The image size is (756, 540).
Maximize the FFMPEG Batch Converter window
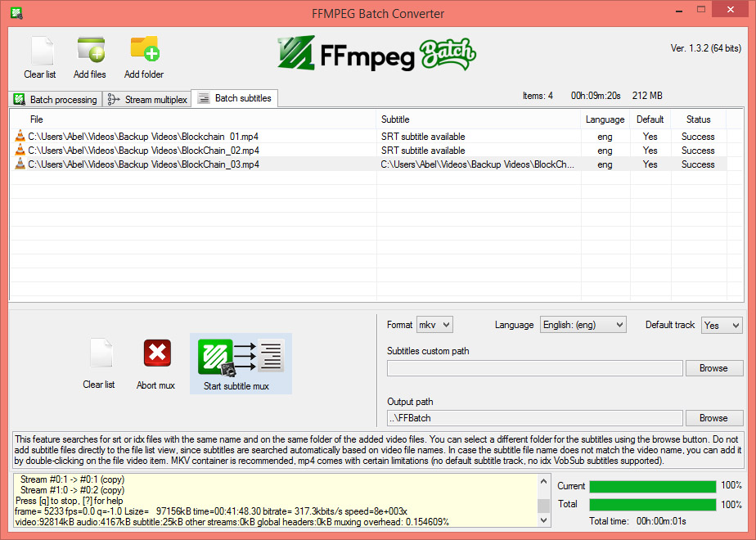pos(701,9)
